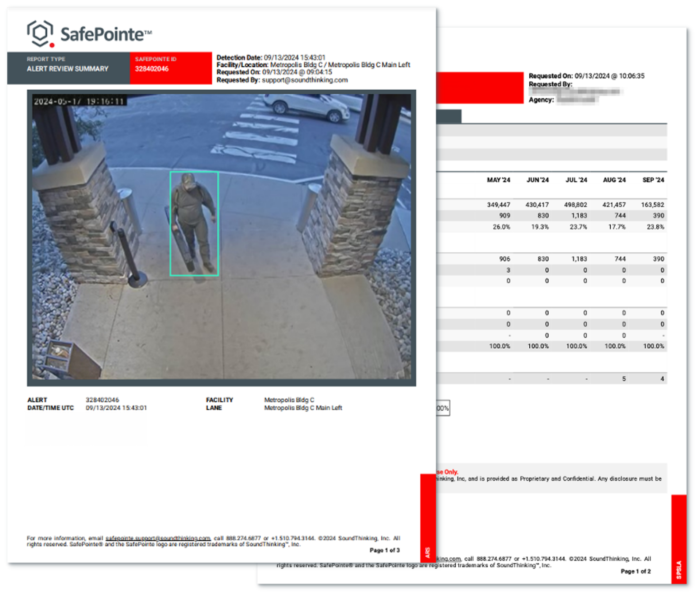Select 'Metropolis Bldg C Main Left' lane value
This screenshot has height=597, width=700.
click(303, 408)
